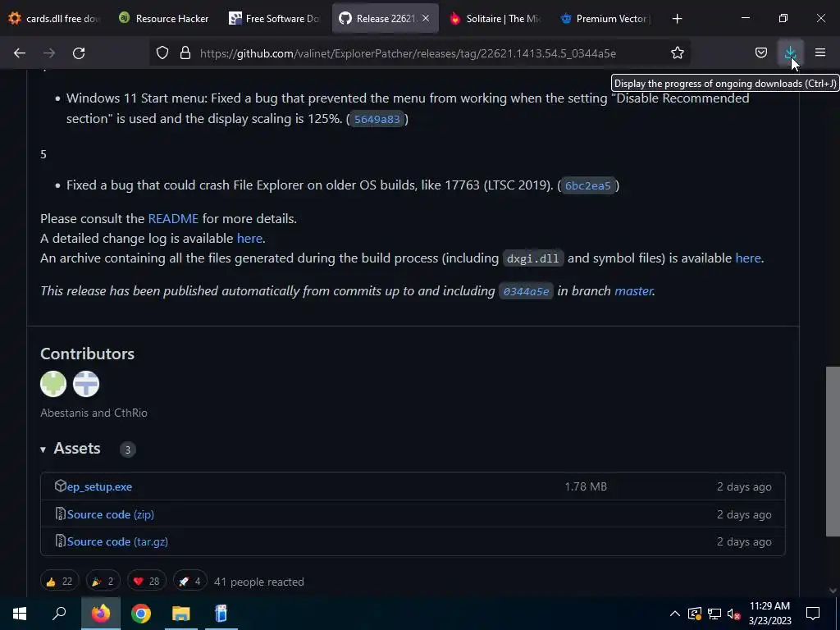Screen dimensions: 840x630
Task: Open the master branch link
Action: coord(634,291)
